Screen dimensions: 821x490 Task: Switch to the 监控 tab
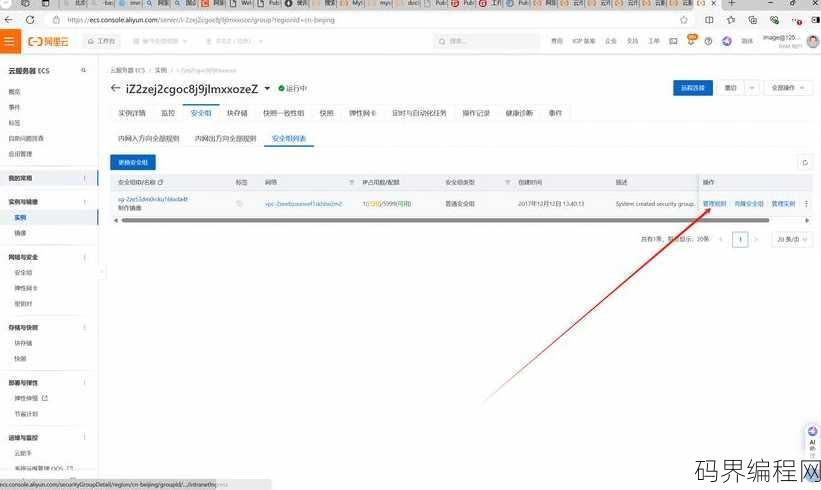tap(168, 113)
